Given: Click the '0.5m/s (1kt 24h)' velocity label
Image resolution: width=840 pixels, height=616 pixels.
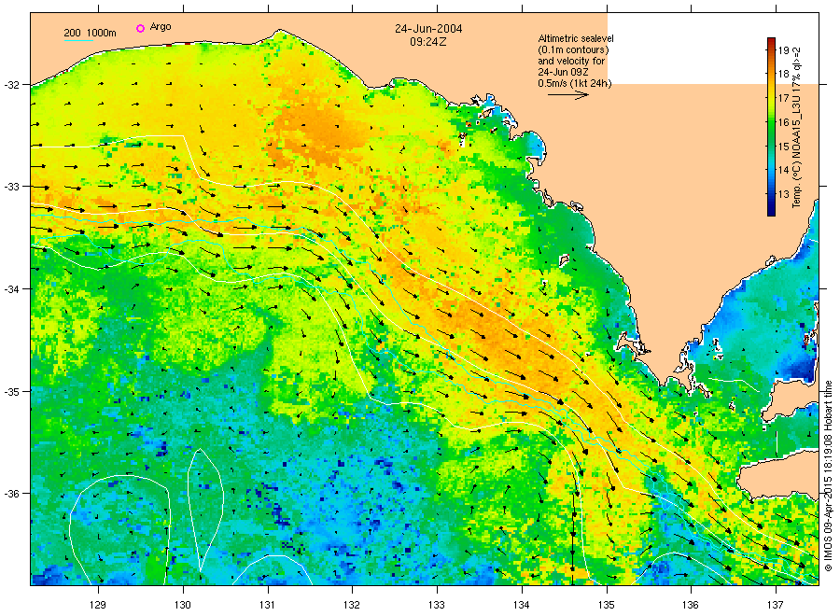Looking at the screenshot, I should point(575,84).
